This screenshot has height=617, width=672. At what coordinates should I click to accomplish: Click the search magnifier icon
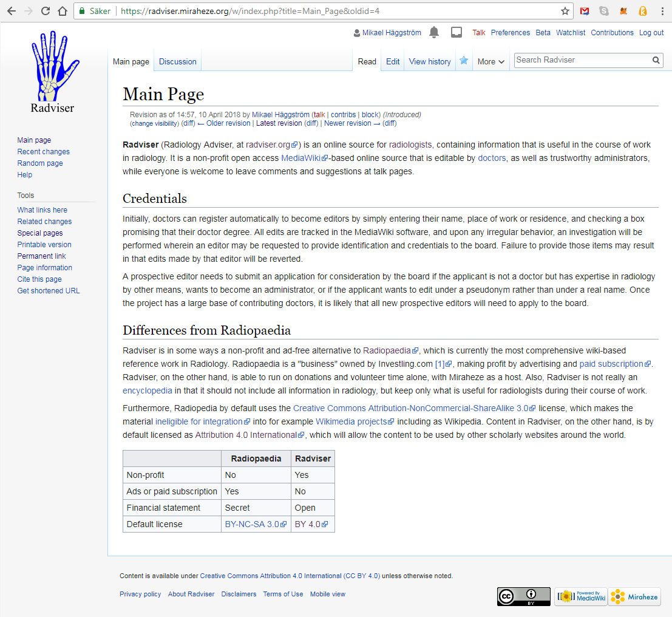[x=656, y=60]
